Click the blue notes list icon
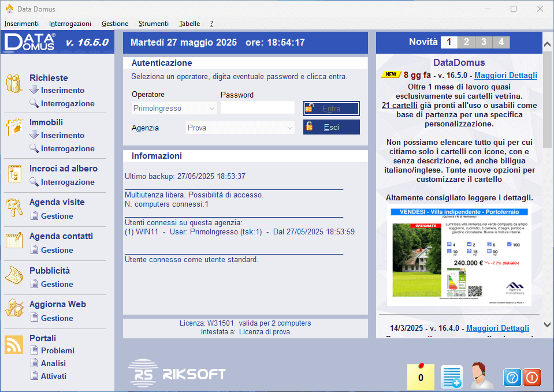Viewport: 554px width, 392px height. pyautogui.click(x=452, y=377)
